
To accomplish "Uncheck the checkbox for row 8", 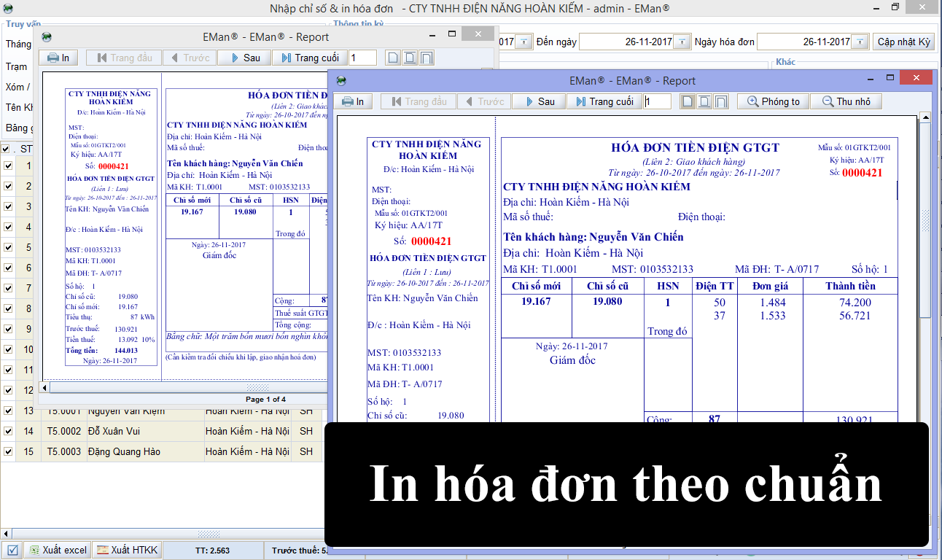I will click(8, 308).
